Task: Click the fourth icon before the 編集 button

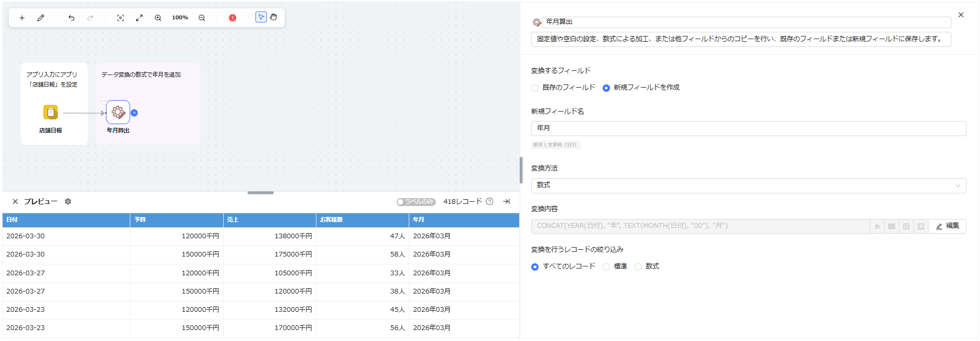Action: coord(921,226)
